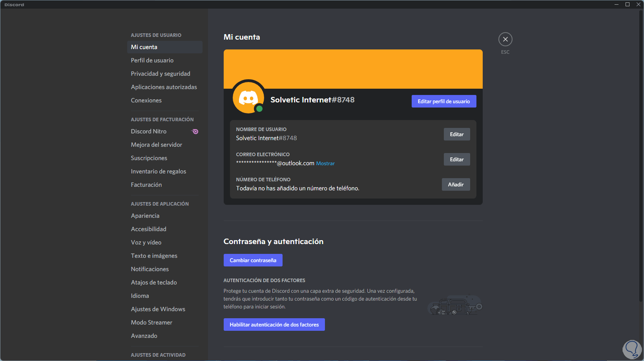Open Accesibilidad settings
Image resolution: width=644 pixels, height=361 pixels.
click(x=165, y=229)
